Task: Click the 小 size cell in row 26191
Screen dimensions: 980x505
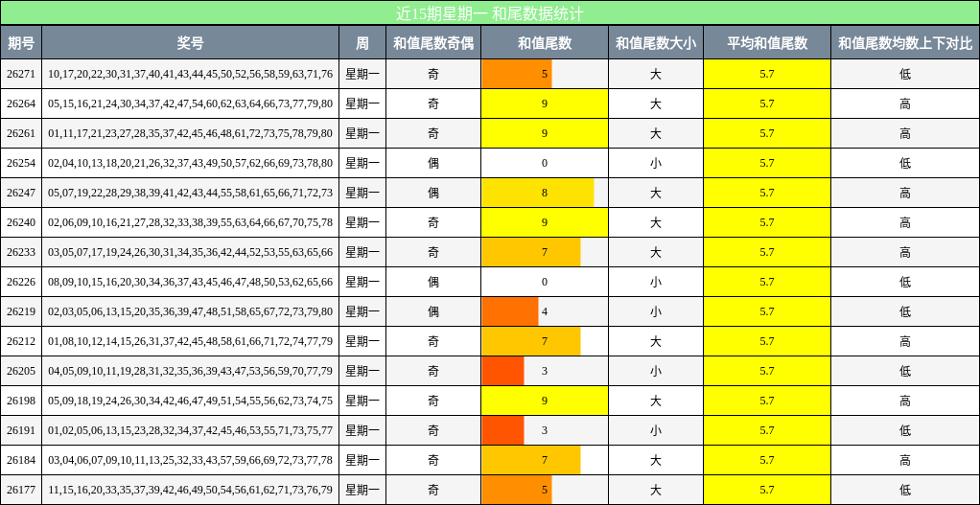Action: [656, 430]
